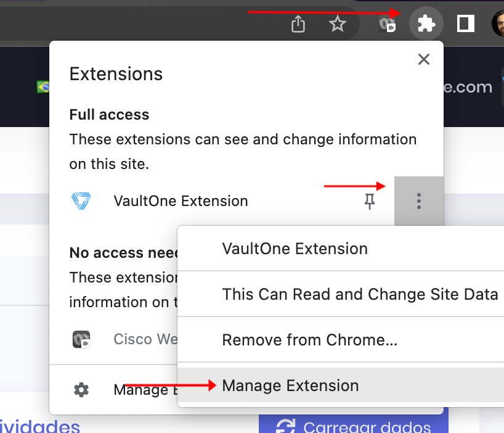The width and height of the screenshot is (504, 433).
Task: Open the side panel icon
Action: (x=465, y=24)
